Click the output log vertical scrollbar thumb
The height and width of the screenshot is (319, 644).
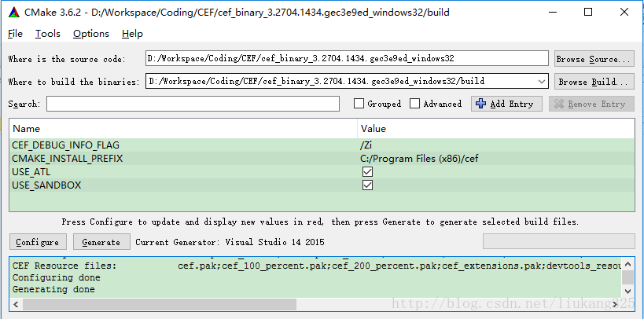pos(627,277)
